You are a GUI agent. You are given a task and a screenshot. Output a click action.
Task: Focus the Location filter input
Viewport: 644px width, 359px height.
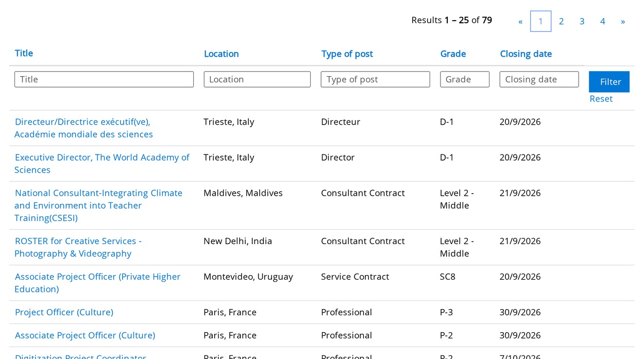(257, 79)
